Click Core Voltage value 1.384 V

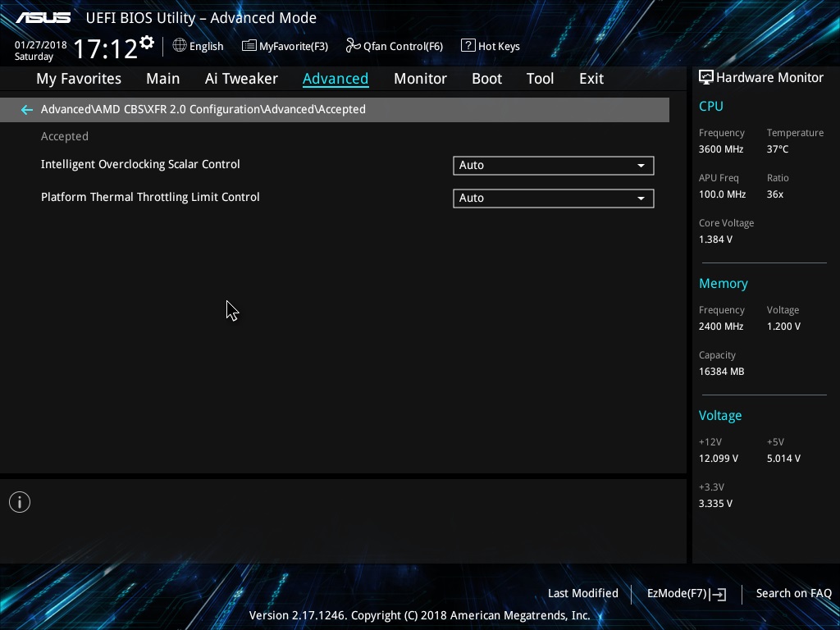[x=715, y=240]
